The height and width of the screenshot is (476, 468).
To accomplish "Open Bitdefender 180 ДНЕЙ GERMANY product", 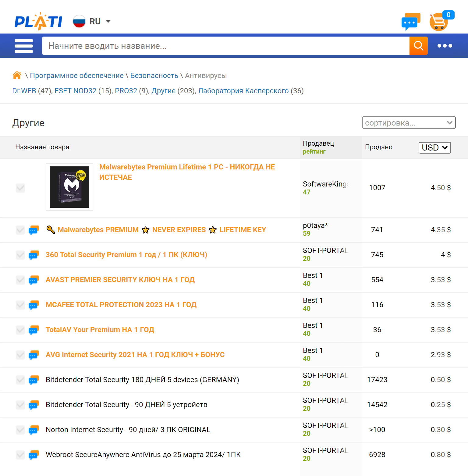I will (x=142, y=380).
